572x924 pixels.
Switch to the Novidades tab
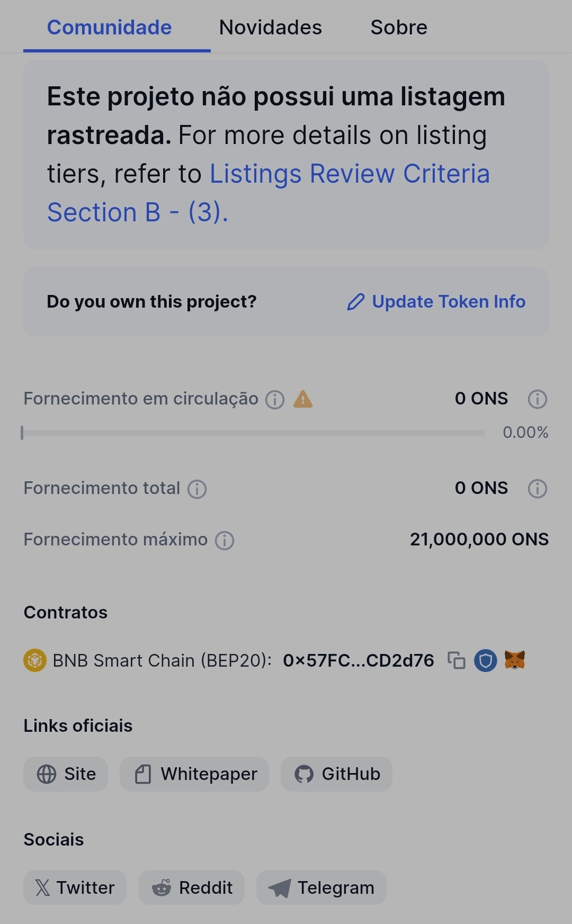click(x=270, y=28)
